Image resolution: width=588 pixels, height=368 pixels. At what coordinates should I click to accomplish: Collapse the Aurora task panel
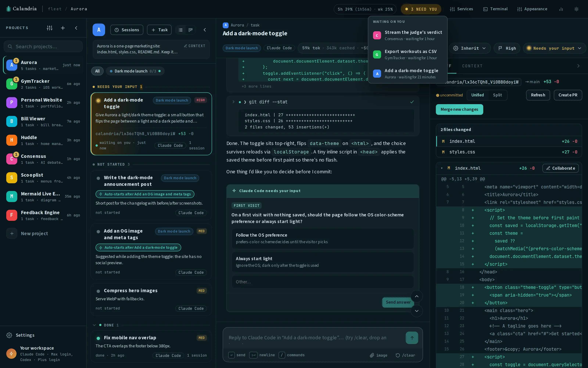coord(205,30)
